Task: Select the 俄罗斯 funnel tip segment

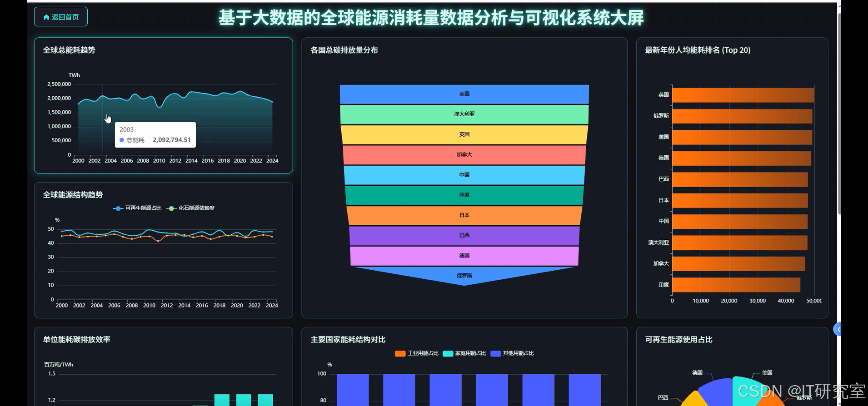Action: point(464,275)
